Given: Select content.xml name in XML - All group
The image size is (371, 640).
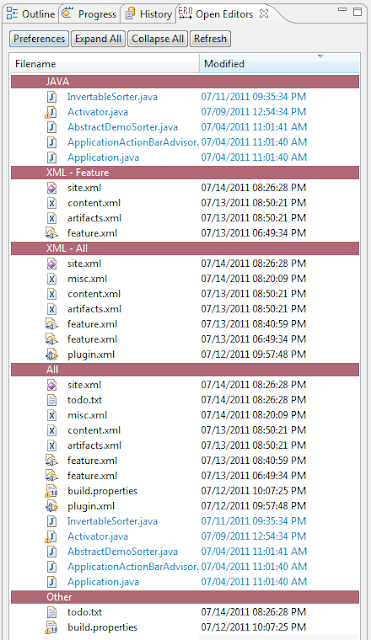Looking at the screenshot, I should 94,294.
